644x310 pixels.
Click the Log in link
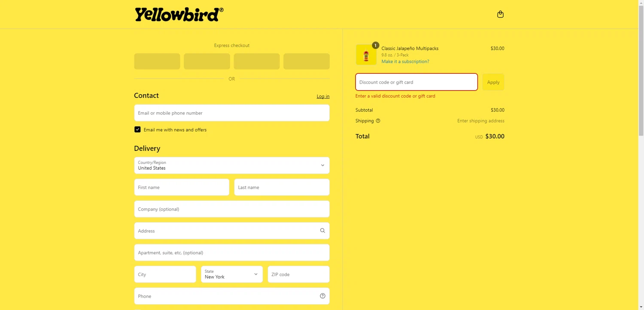click(323, 96)
